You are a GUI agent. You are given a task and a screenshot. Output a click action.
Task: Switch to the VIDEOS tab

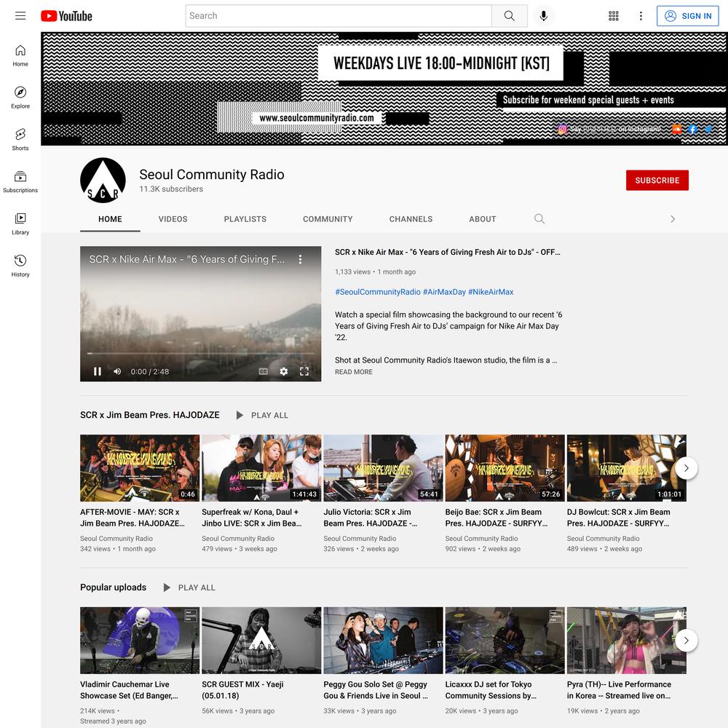(173, 219)
